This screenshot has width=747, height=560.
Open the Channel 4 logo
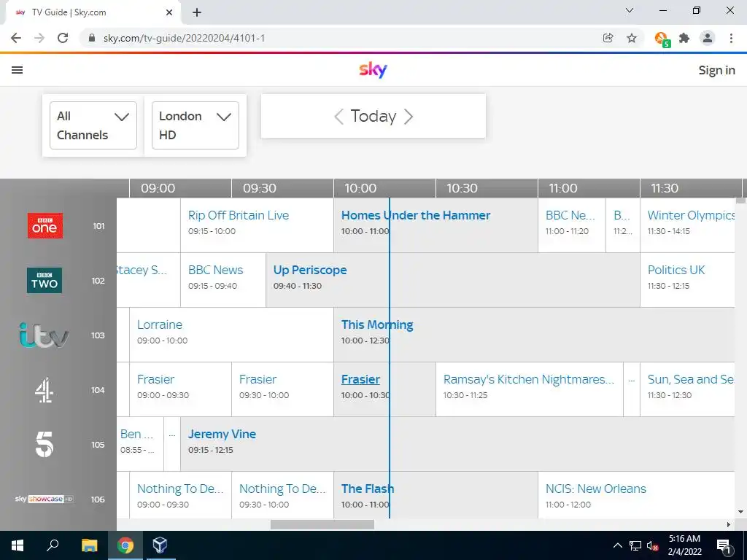pos(44,390)
